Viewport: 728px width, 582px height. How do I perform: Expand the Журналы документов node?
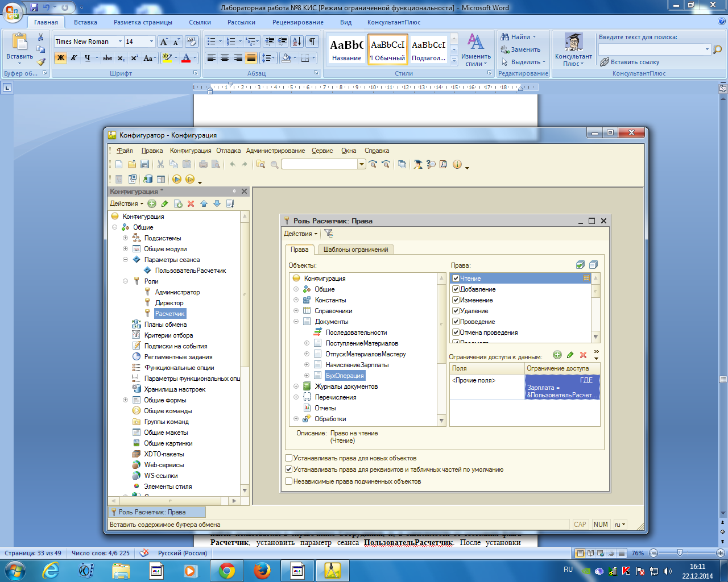[296, 386]
